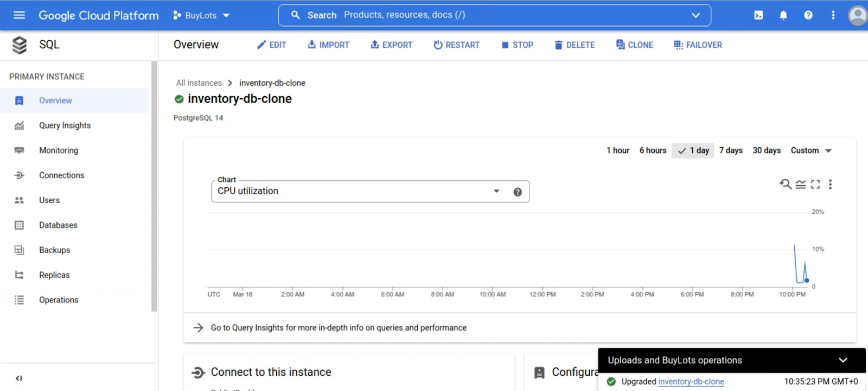Open the BuyLots project selector
Viewport: 868px width, 391px height.
pos(201,15)
